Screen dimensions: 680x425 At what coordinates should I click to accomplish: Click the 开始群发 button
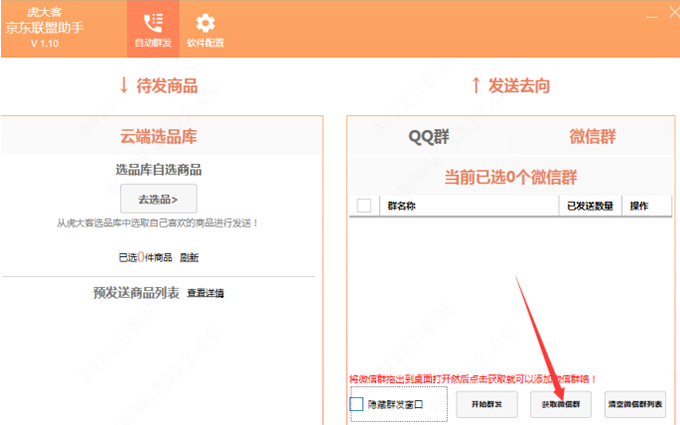click(487, 404)
